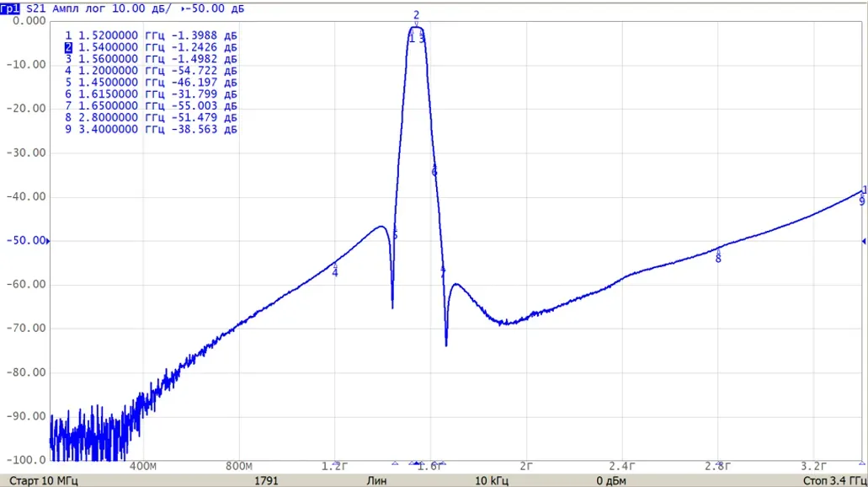Click the Лин sweep type field
Viewport: 868px width, 487px height.
[376, 481]
